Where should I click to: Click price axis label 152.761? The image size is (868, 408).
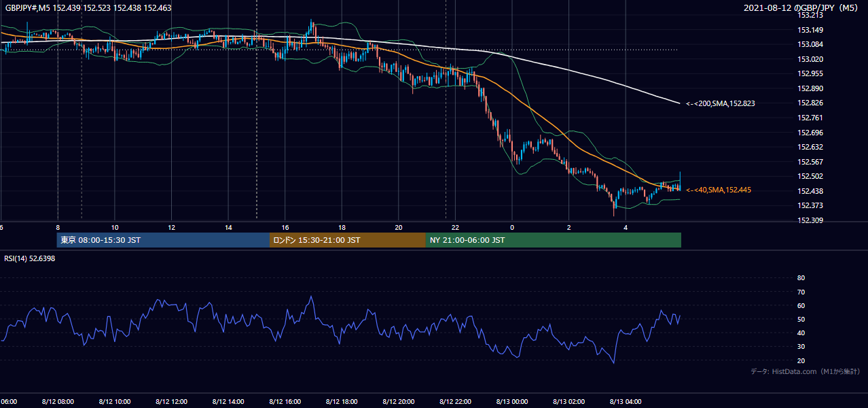[810, 118]
